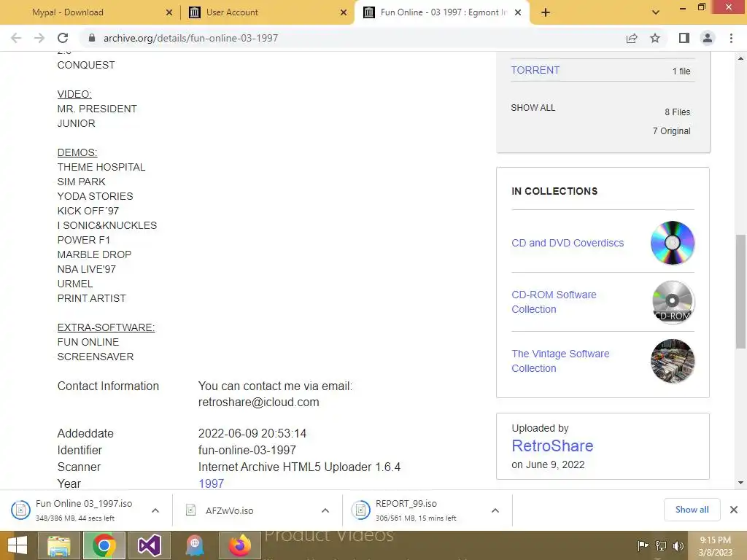Click Show all downloads button

pos(692,510)
